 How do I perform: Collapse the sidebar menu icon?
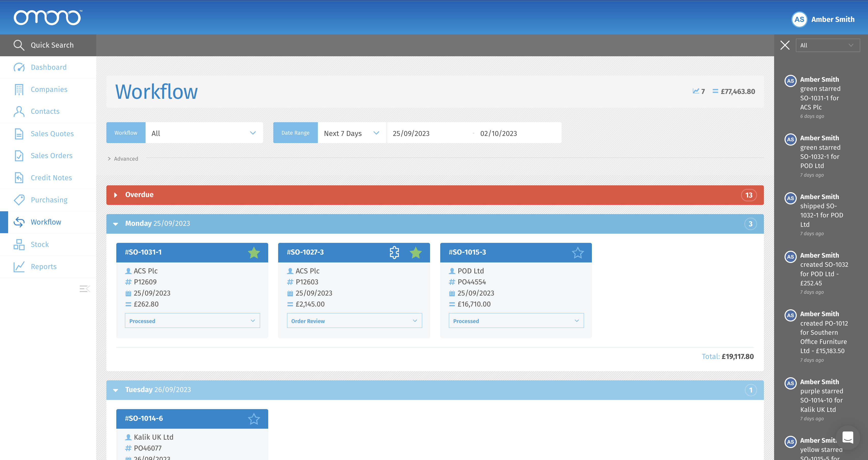[x=84, y=289]
